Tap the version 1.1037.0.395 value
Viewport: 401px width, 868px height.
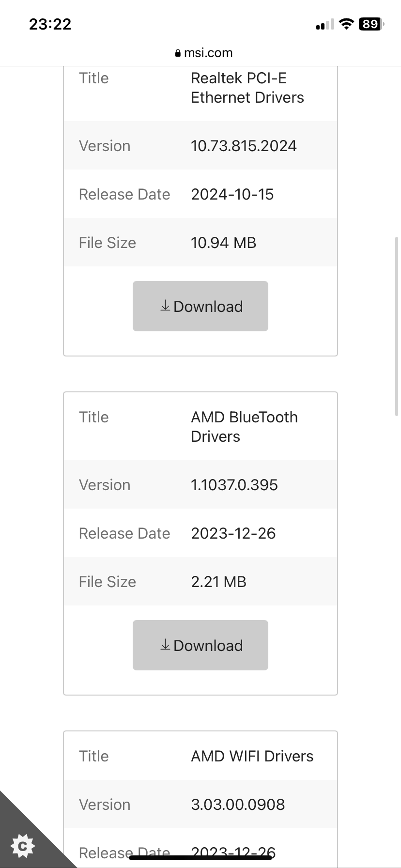tap(234, 485)
